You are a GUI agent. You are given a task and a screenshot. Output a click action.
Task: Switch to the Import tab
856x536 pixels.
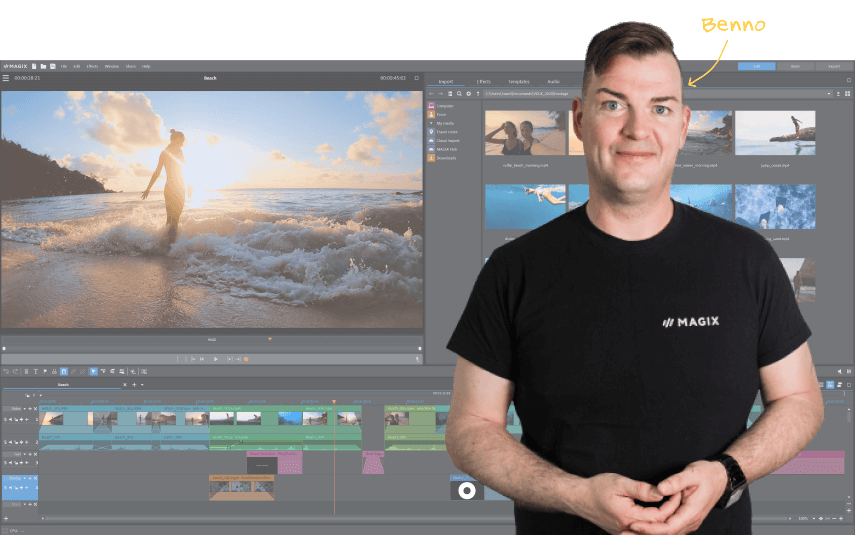click(446, 81)
